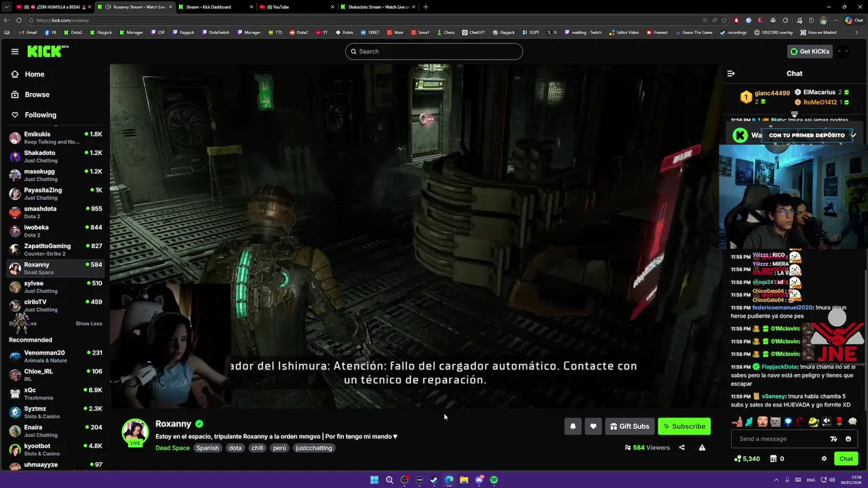
Task: Open Enaira recommended channel
Action: pos(55,431)
